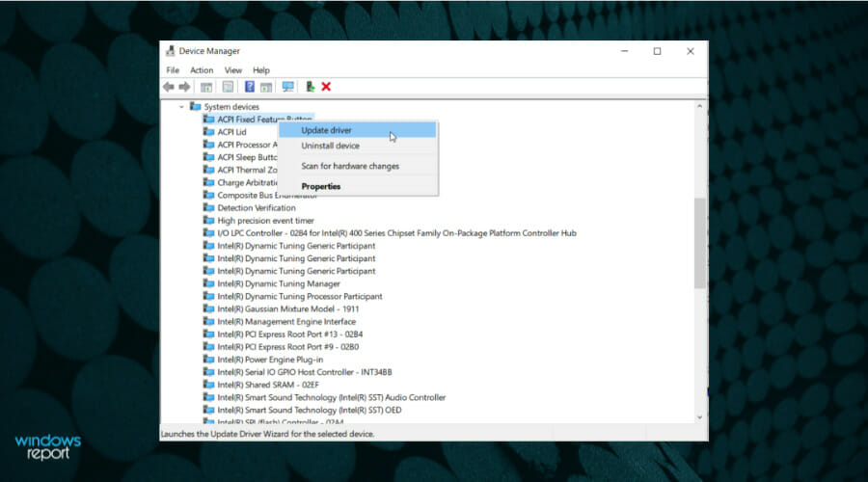
Task: Click the icon beside High precision event timer
Action: 208,220
